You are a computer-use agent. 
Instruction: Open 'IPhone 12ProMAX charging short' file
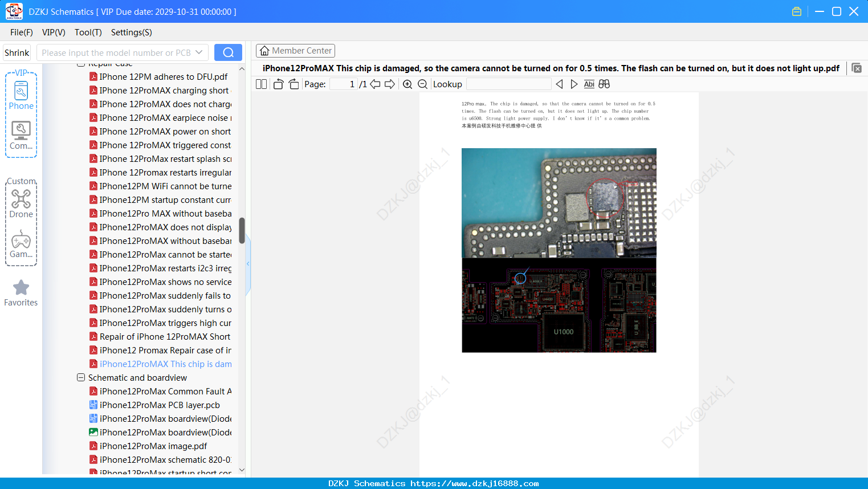pos(159,91)
